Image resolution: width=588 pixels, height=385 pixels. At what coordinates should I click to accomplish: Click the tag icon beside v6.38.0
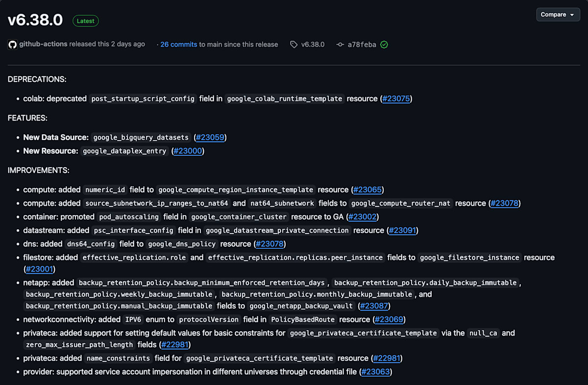[294, 45]
